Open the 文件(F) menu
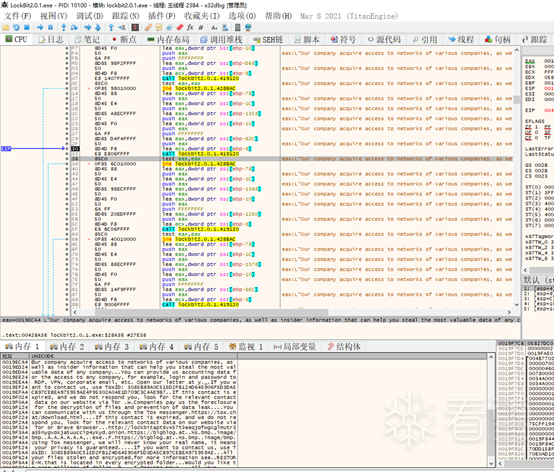Viewport: 554px width, 472px height. (x=18, y=16)
